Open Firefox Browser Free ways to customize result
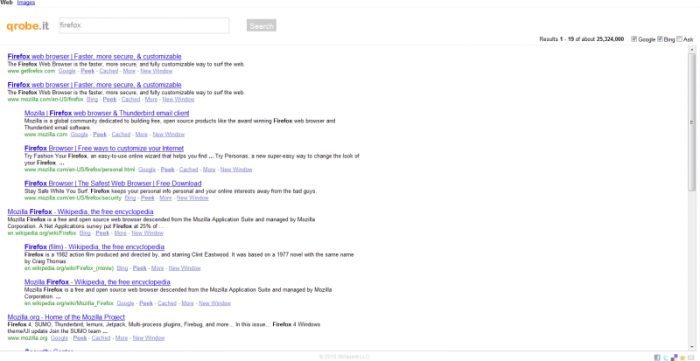This screenshot has height=361, width=700. [104, 148]
